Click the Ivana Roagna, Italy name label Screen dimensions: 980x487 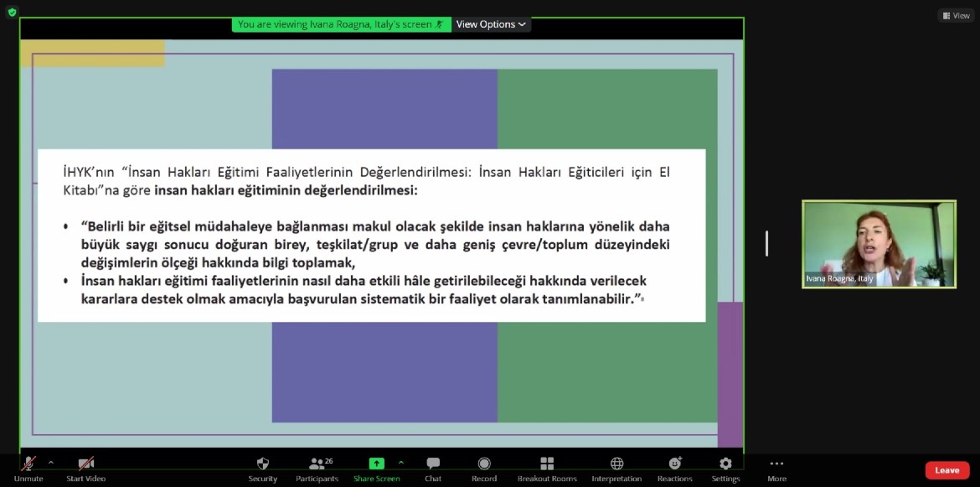click(x=839, y=279)
